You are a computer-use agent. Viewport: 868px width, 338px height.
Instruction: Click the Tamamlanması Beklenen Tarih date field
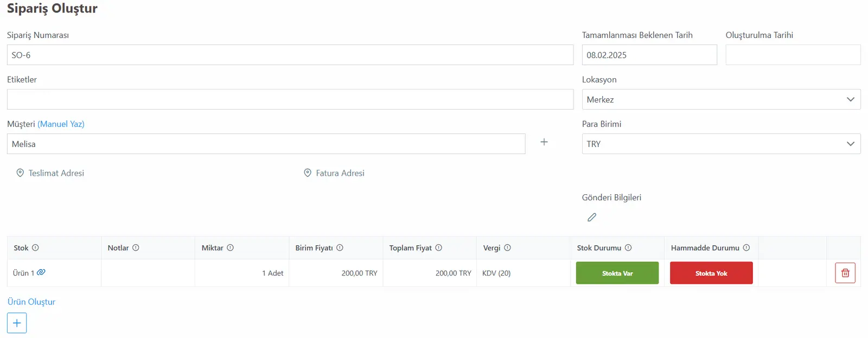[x=649, y=55]
